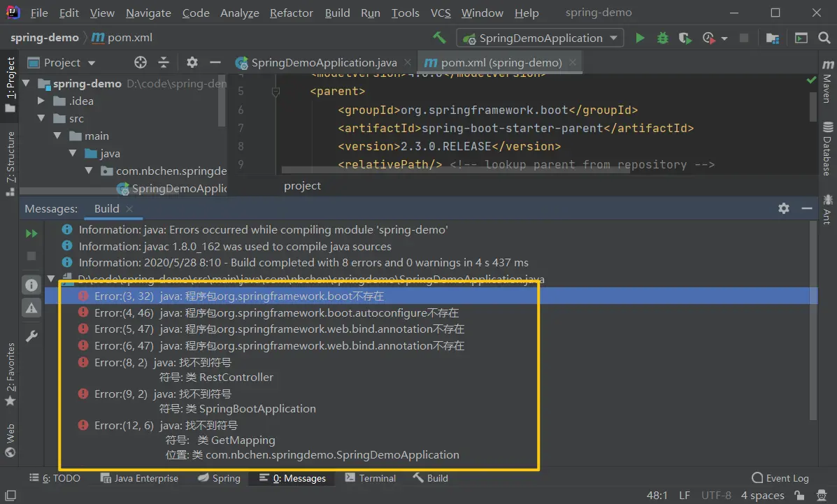837x504 pixels.
Task: Open the Event Log
Action: point(780,478)
